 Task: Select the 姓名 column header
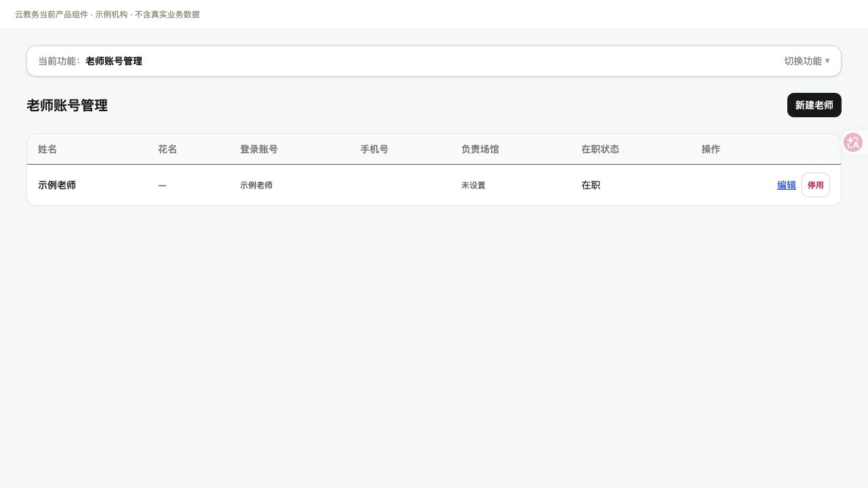click(x=47, y=149)
